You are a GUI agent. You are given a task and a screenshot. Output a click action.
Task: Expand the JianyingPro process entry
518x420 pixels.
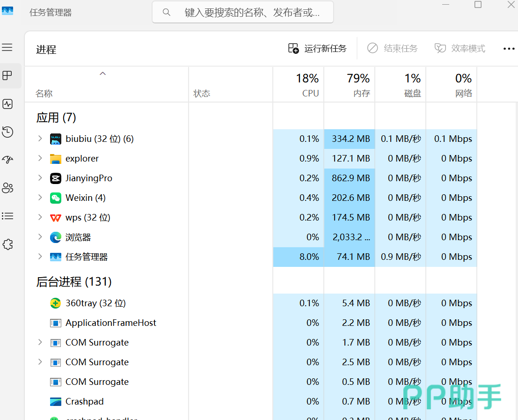40,178
